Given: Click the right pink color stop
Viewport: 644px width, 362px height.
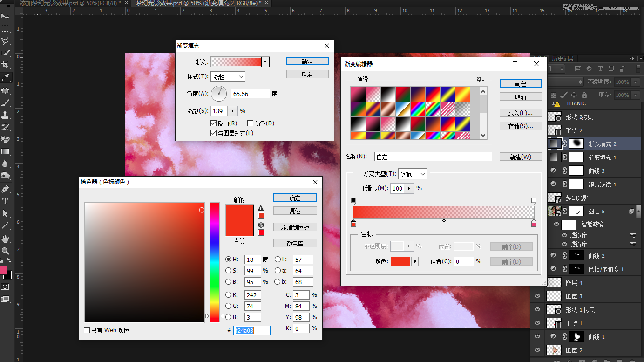Looking at the screenshot, I should (x=534, y=224).
